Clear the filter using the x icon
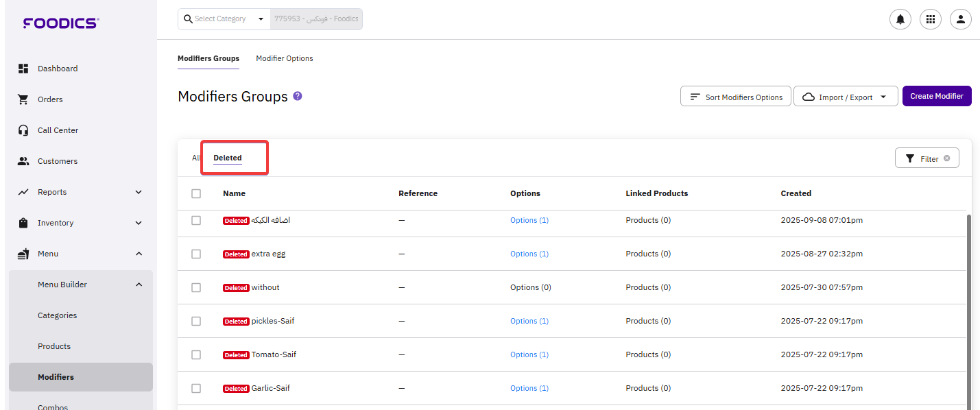The width and height of the screenshot is (980, 410). (947, 158)
